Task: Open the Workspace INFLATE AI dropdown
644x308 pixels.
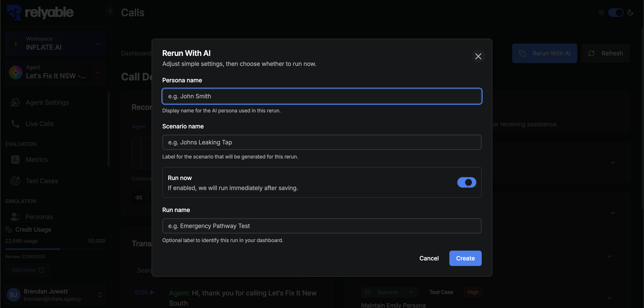Action: [55, 44]
